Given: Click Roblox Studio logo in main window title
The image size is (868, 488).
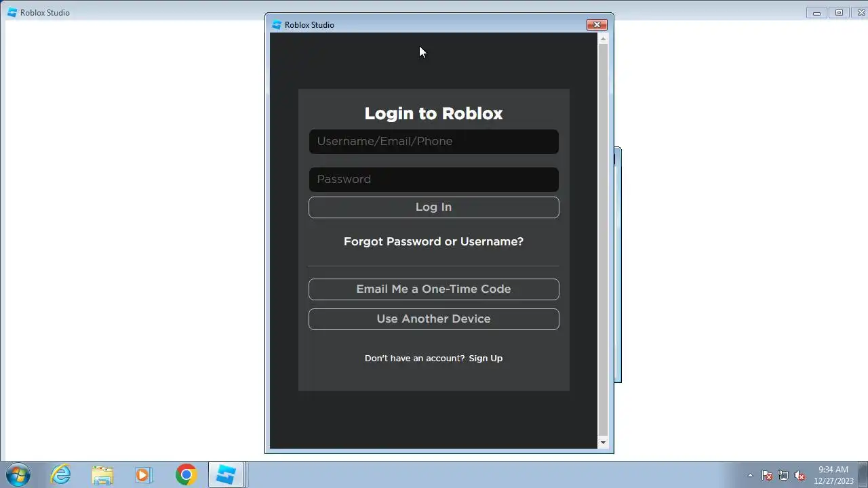Looking at the screenshot, I should click(x=12, y=13).
